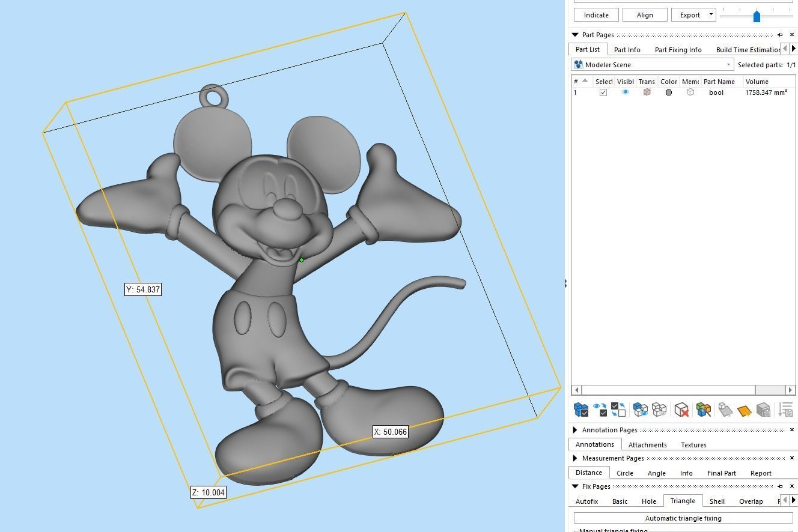Image resolution: width=798 pixels, height=532 pixels.
Task: Collapse the side panel using splitter arrow
Action: pos(565,283)
